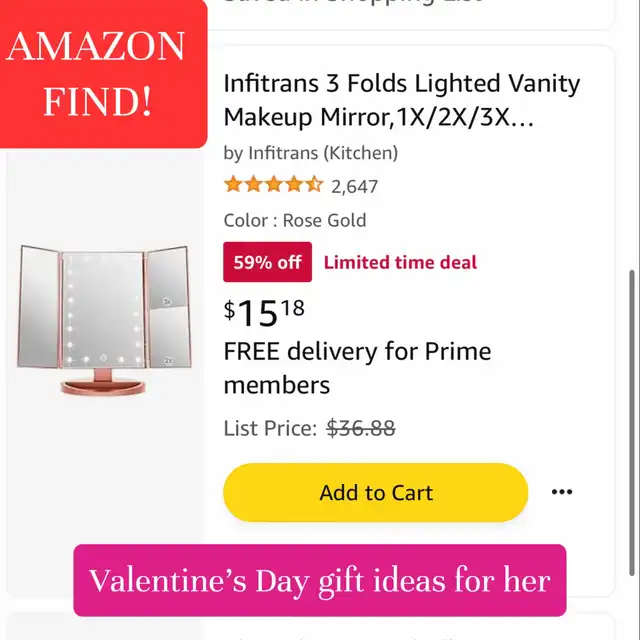Tap the Valentine's Day gift ideas banner
640x640 pixels.
320,580
